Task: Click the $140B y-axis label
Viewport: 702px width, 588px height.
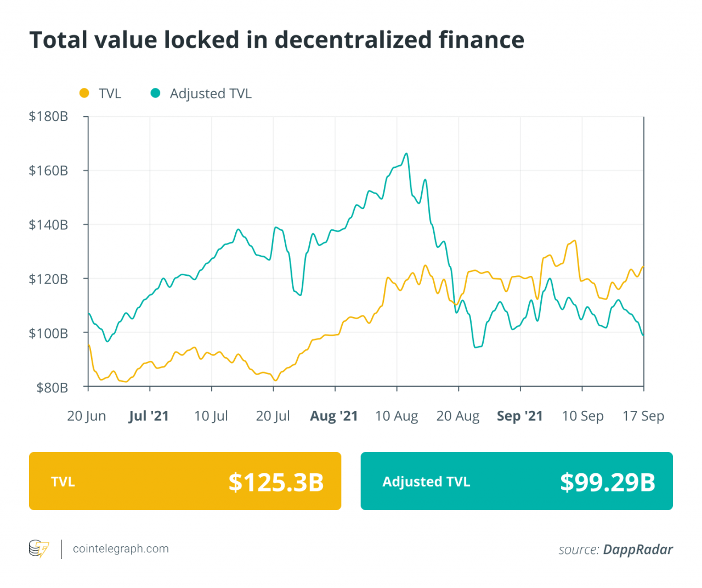Action: (48, 224)
